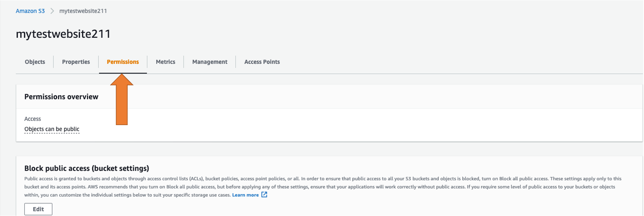The height and width of the screenshot is (216, 644).
Task: Click the mytestwebsite211 bucket title heading
Action: tap(63, 34)
